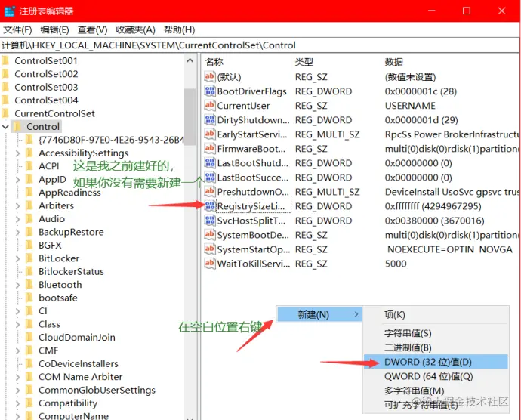This screenshot has height=420, width=521.
Task: Click the SystemStartOp string value icon
Action: coord(210,249)
